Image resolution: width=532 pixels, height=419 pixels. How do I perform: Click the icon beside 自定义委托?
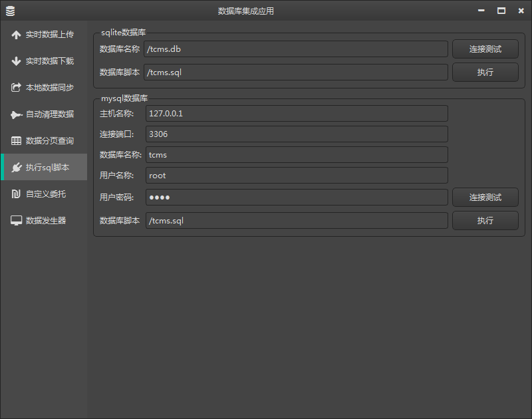16,194
